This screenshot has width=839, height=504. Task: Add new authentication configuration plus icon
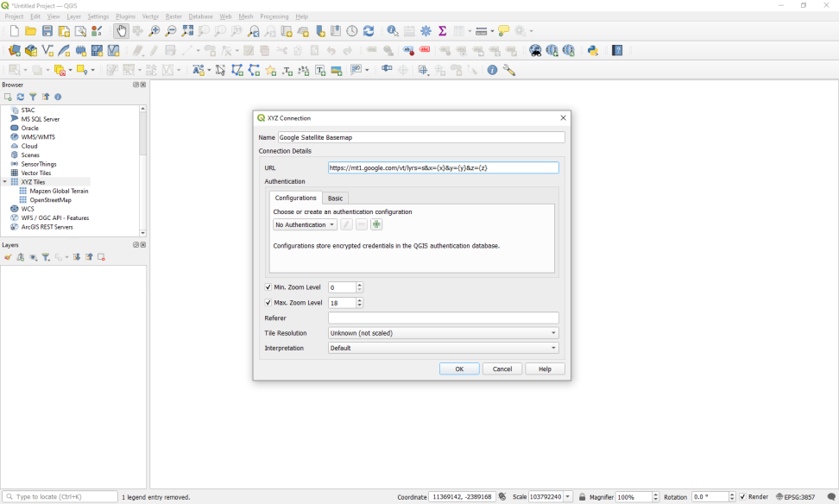(x=376, y=224)
